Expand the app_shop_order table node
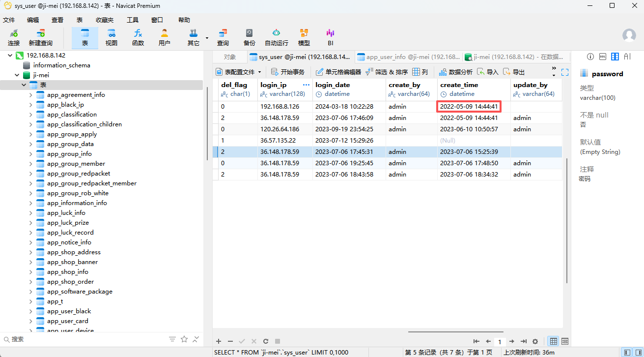 (x=31, y=282)
